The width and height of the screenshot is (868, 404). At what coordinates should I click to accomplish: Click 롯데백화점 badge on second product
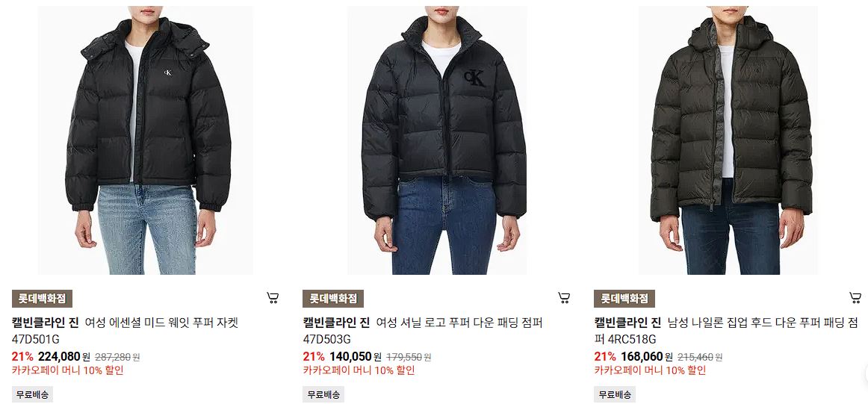click(333, 299)
